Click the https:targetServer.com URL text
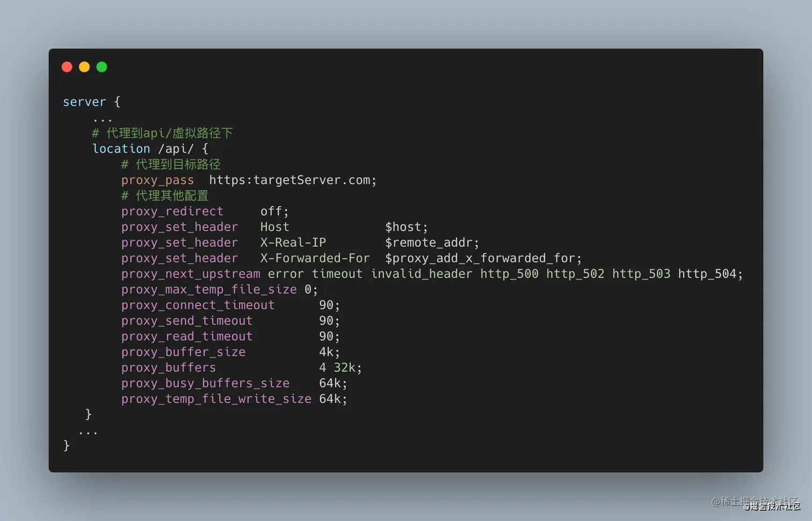This screenshot has height=521, width=812. tap(292, 180)
